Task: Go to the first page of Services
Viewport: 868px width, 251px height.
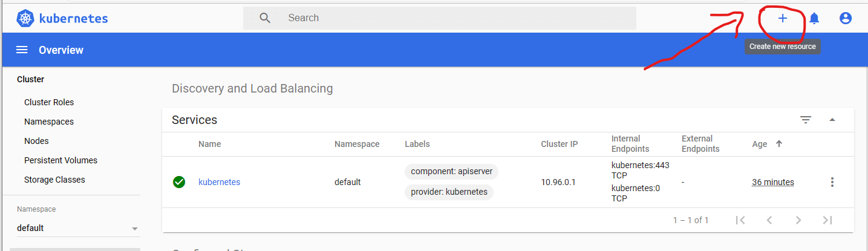Action: [740, 220]
